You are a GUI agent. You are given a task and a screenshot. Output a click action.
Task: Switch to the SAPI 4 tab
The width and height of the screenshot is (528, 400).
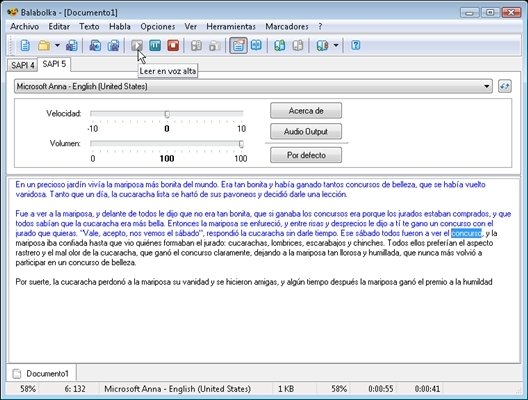(23, 65)
